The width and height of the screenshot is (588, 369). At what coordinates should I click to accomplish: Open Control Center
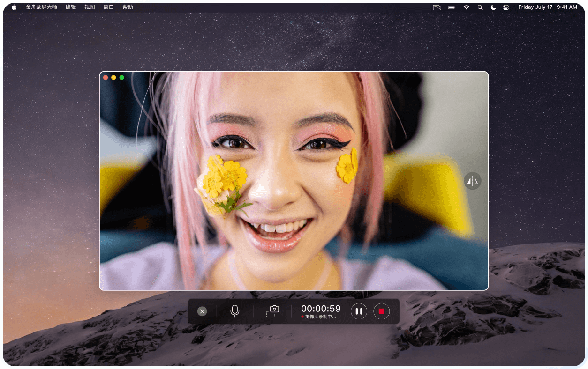[x=506, y=7]
